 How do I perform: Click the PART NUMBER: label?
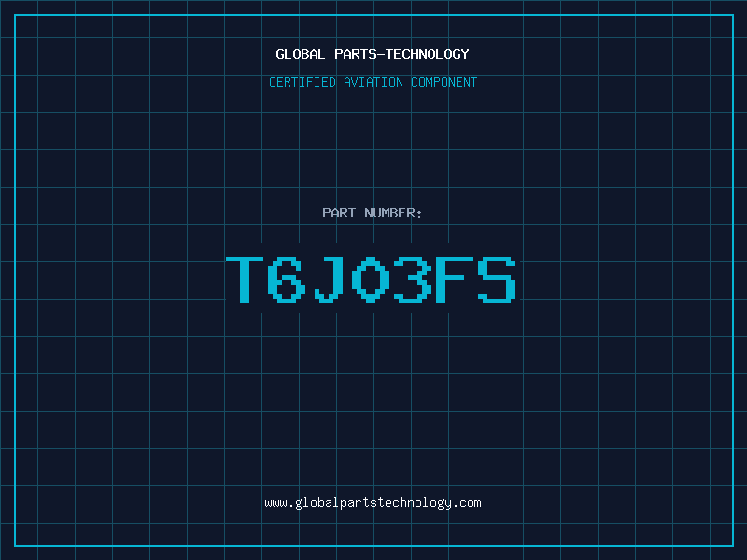(373, 213)
